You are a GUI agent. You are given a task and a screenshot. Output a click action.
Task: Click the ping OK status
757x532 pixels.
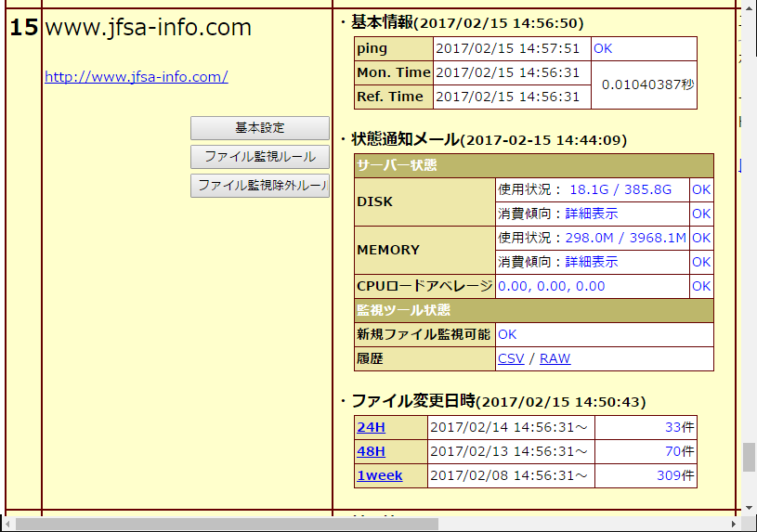click(x=603, y=48)
